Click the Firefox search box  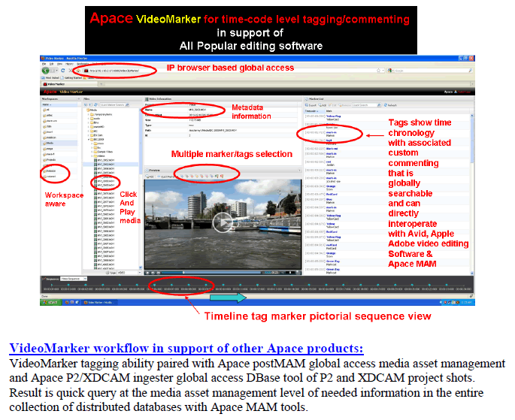coord(431,71)
